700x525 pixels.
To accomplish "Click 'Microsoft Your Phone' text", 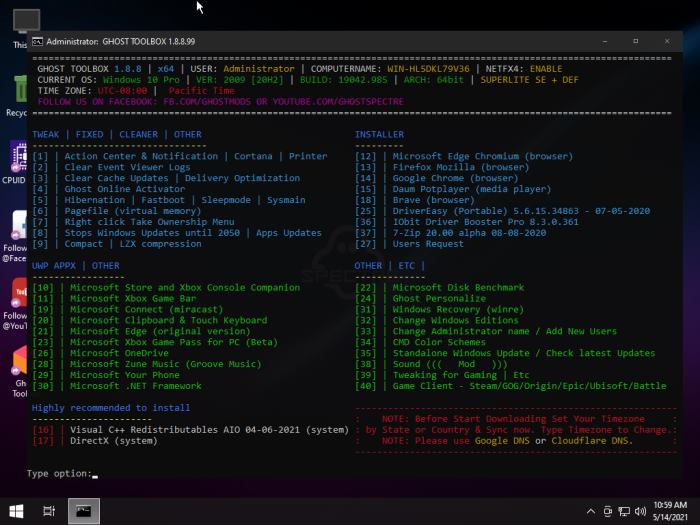I will pos(125,375).
